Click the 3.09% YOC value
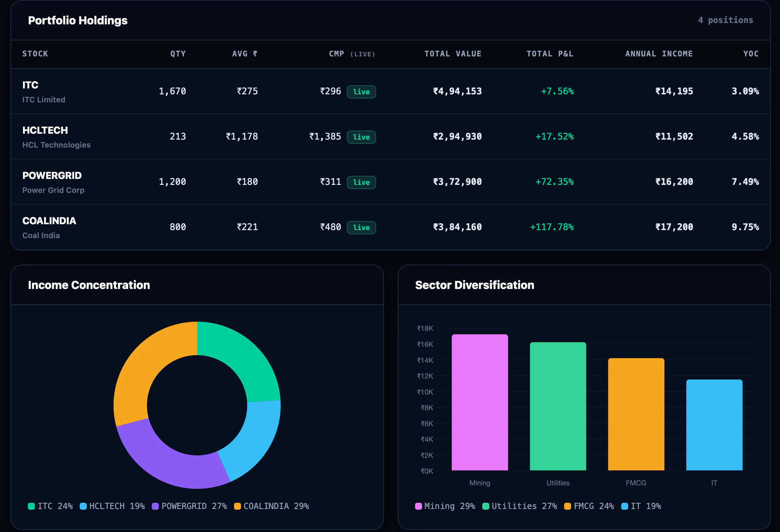 click(x=745, y=91)
